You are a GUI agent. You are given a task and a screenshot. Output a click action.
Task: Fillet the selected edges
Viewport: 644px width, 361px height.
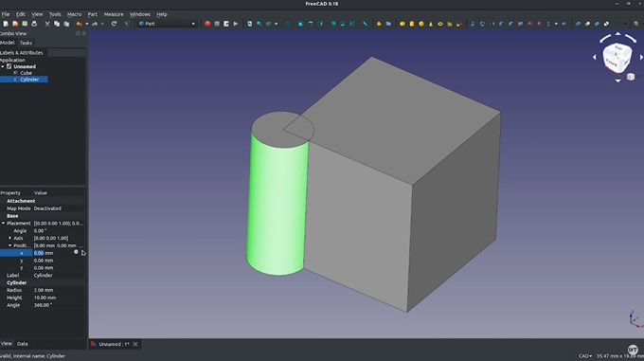click(x=501, y=24)
